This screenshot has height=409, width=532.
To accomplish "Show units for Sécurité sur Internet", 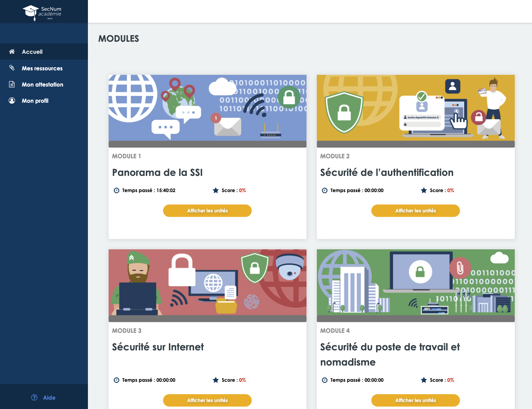I will point(207,400).
